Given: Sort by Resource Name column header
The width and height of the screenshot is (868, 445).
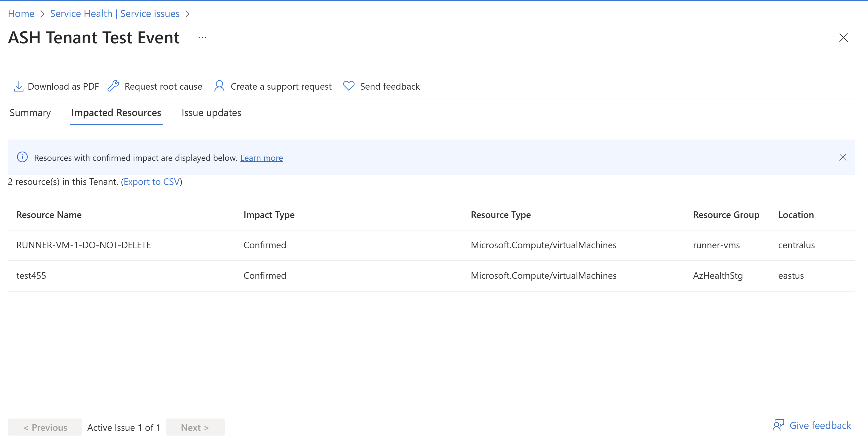Looking at the screenshot, I should (x=49, y=215).
